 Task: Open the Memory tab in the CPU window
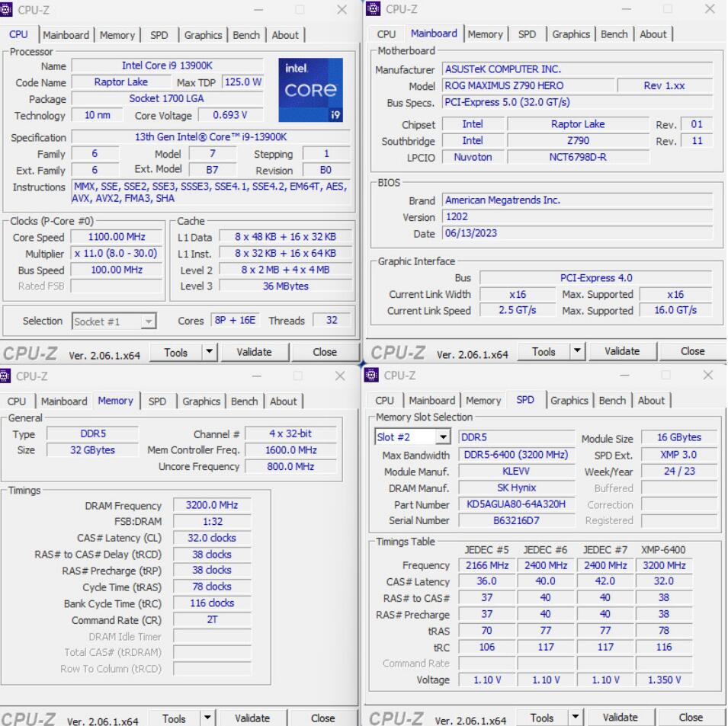pos(117,35)
